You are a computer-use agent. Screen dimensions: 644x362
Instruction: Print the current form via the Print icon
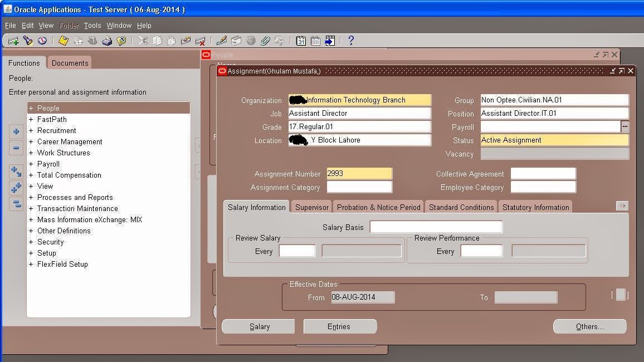click(108, 40)
